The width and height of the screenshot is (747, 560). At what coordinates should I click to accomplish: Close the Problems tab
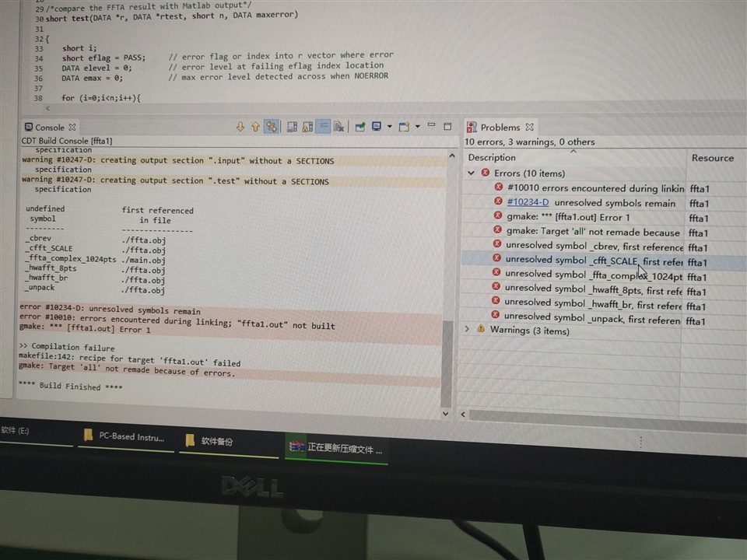click(x=529, y=127)
